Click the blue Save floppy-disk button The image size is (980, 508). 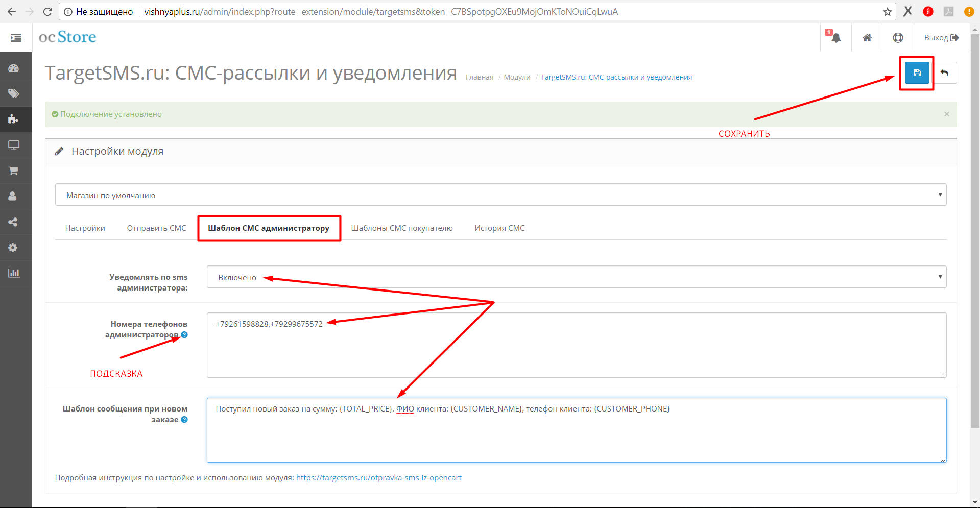click(x=917, y=73)
